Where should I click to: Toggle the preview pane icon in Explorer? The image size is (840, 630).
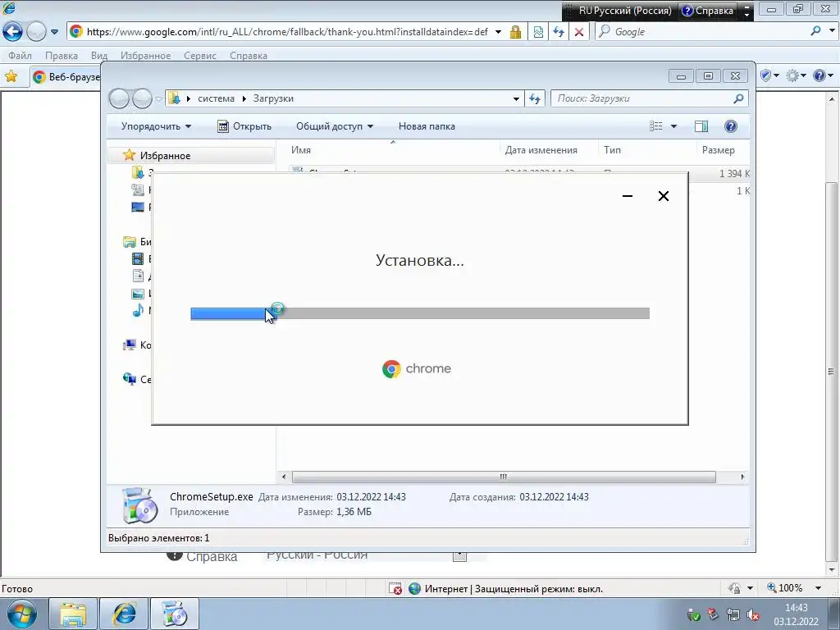click(x=701, y=126)
